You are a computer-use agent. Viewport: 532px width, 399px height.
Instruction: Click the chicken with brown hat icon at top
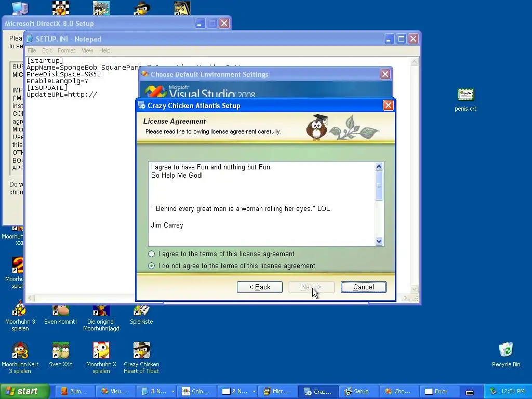click(142, 8)
